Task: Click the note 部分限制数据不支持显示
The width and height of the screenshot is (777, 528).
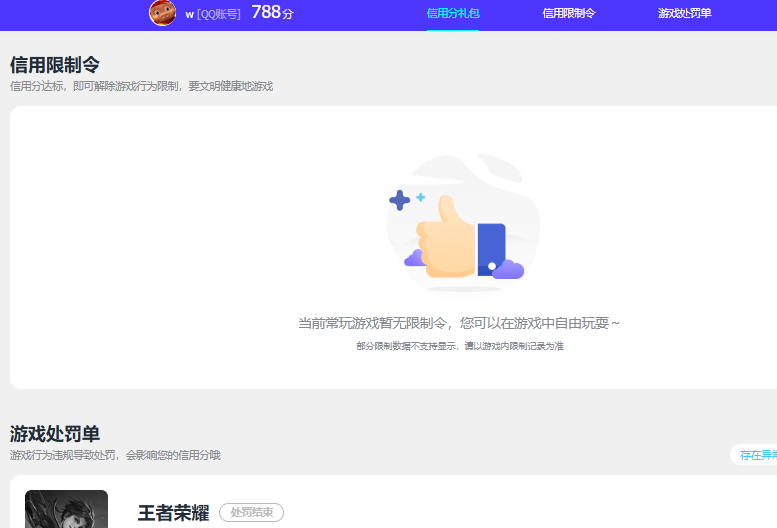Action: coord(460,346)
